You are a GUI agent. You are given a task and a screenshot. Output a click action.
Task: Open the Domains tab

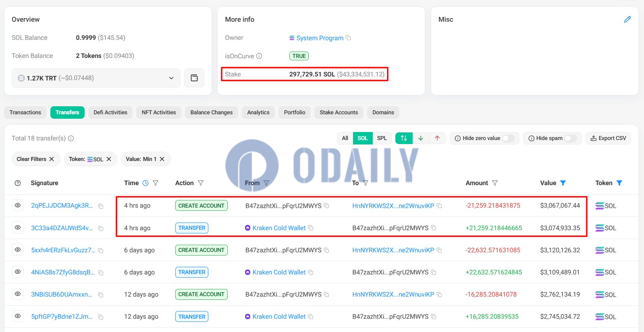click(383, 112)
